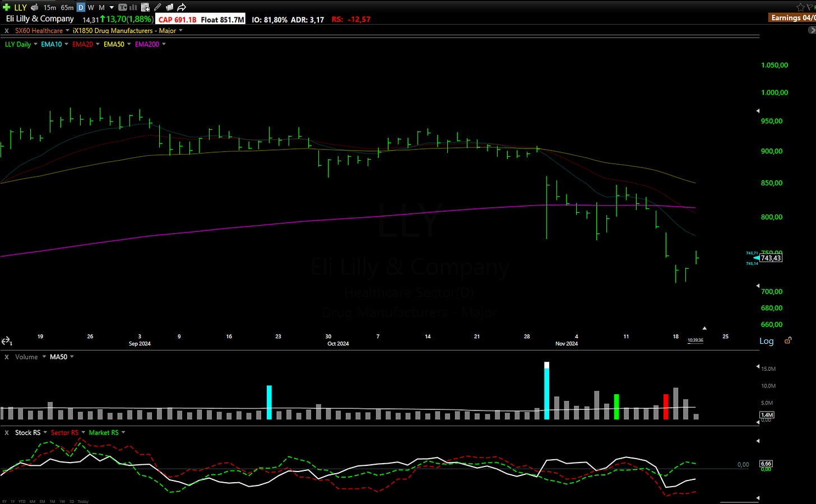Click the cyan volume bar near Oct 30

click(x=546, y=390)
